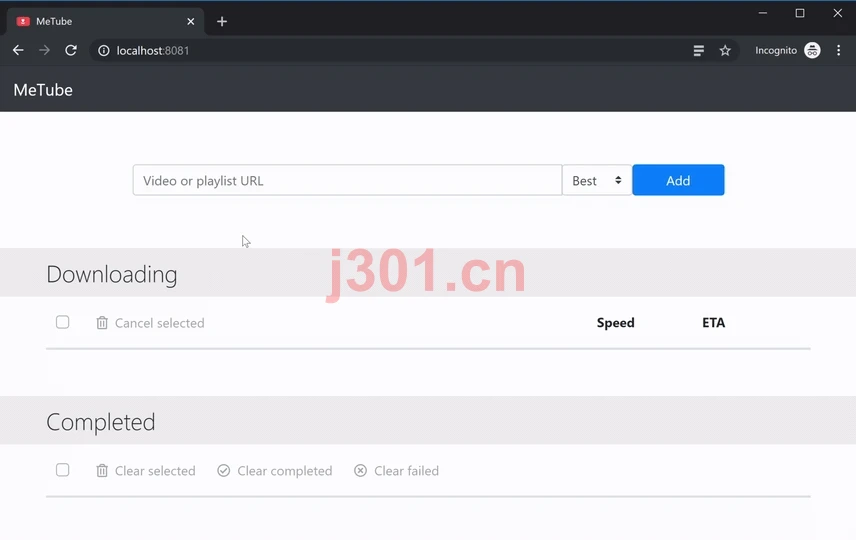Open the Incognito profile icon
Screen dimensions: 856x540
tap(812, 50)
